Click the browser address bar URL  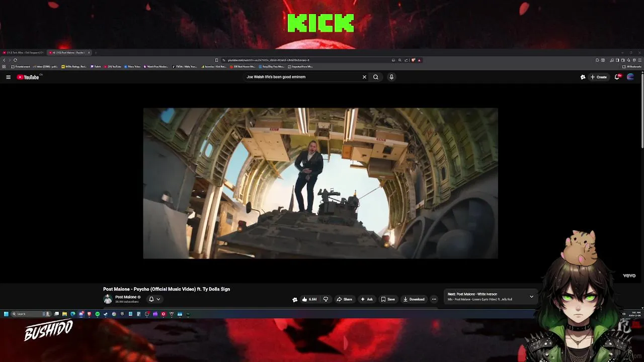click(268, 60)
